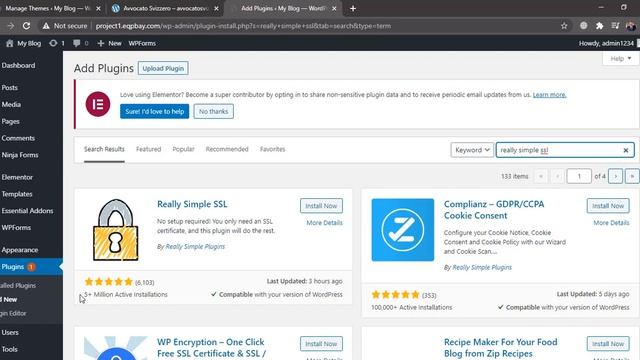Go to Dashboard in sidebar
The height and width of the screenshot is (360, 640).
click(x=18, y=65)
